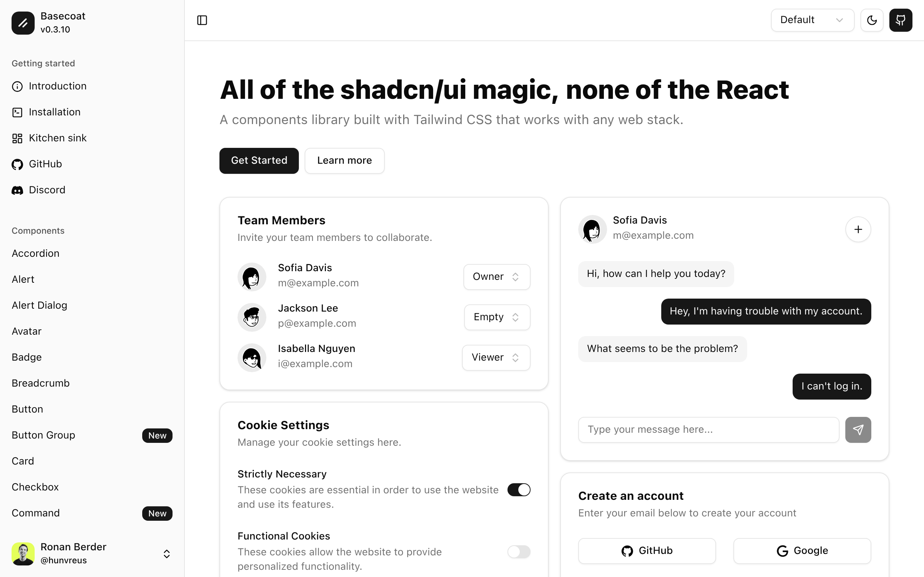This screenshot has width=924, height=577.
Task: Open Sofia Davis Owner role dropdown
Action: (496, 277)
